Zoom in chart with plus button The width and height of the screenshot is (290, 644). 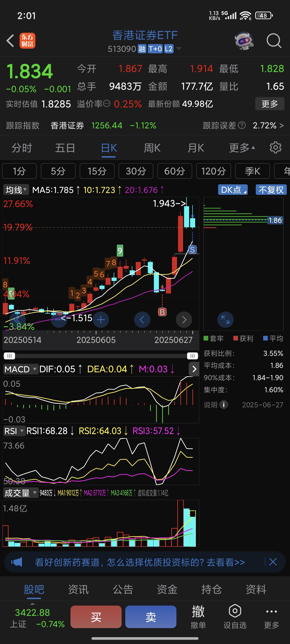(100, 320)
